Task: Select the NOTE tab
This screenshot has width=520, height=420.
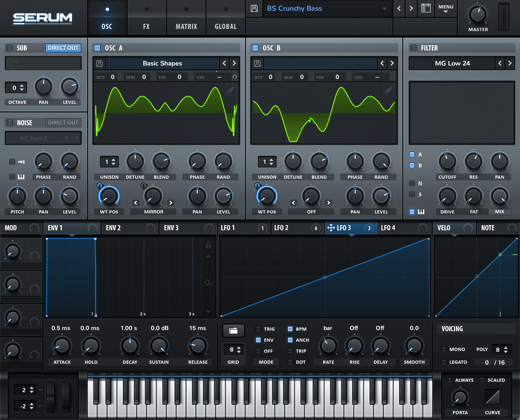Action: tap(498, 228)
